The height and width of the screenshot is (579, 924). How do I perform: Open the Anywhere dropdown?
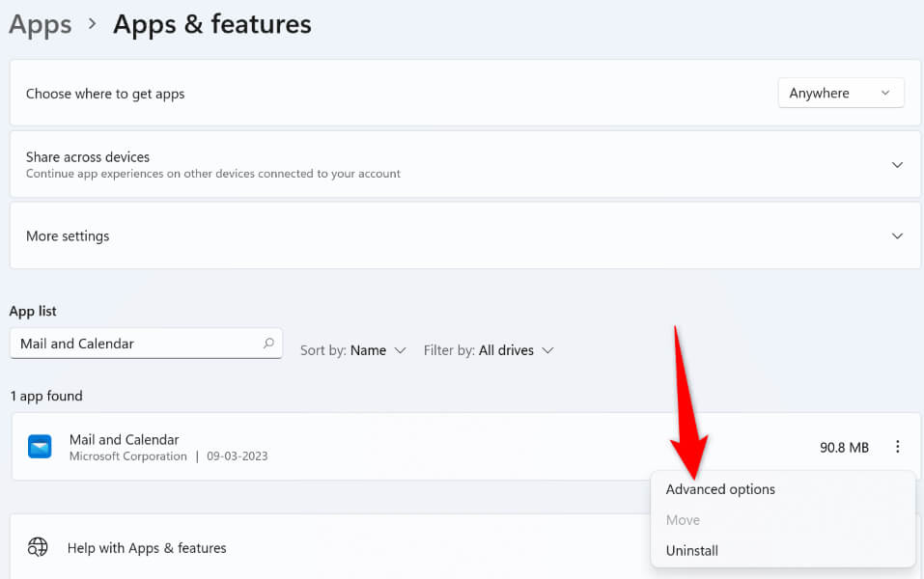840,94
